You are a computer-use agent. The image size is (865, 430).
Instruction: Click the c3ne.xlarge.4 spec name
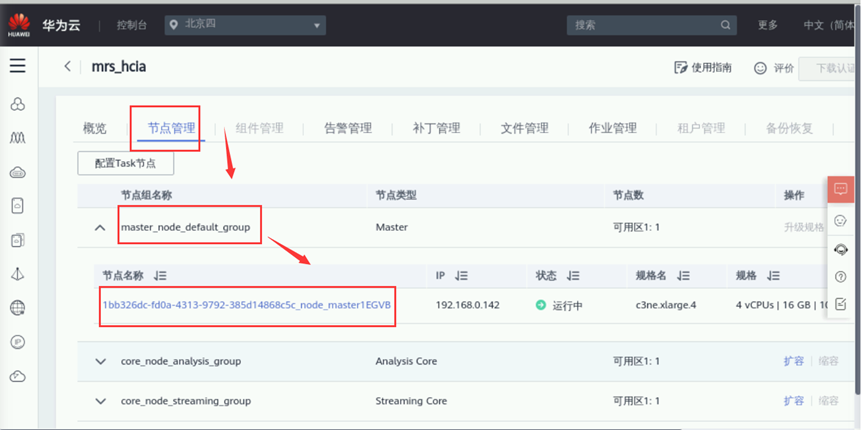pos(666,305)
